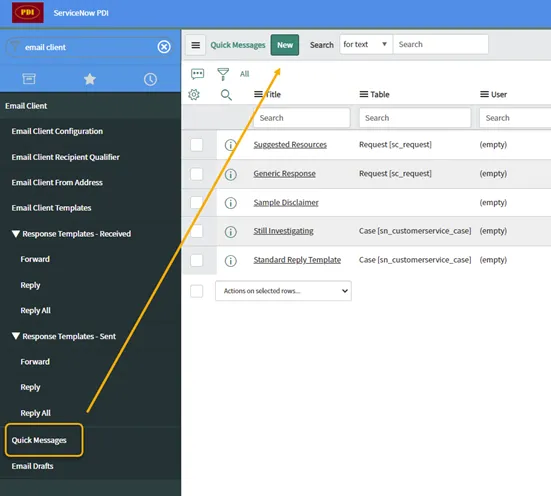Viewport: 551px width, 496px height.
Task: Open the 'for text' search field dropdown
Action: click(x=365, y=44)
